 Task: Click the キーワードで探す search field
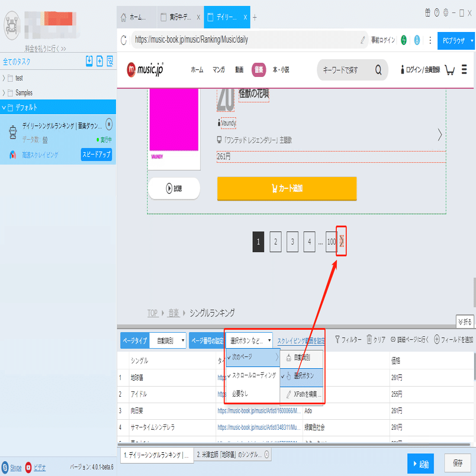346,70
